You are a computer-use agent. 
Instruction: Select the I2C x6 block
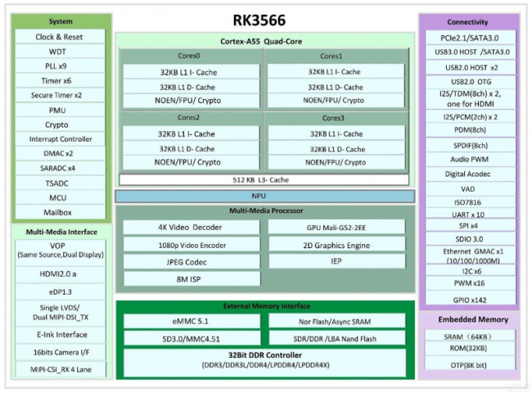pyautogui.click(x=471, y=271)
